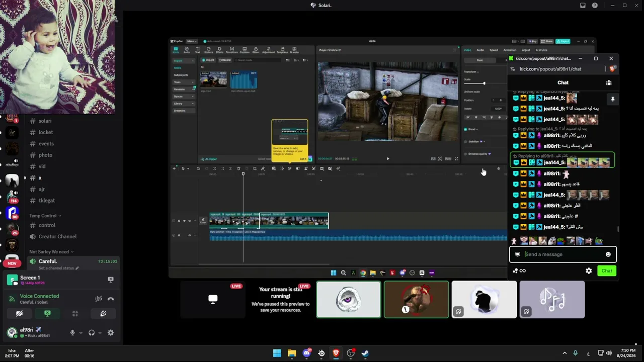Screen dimensions: 644x362
Task: Open the soundboard in voice panel
Action: tap(103, 313)
